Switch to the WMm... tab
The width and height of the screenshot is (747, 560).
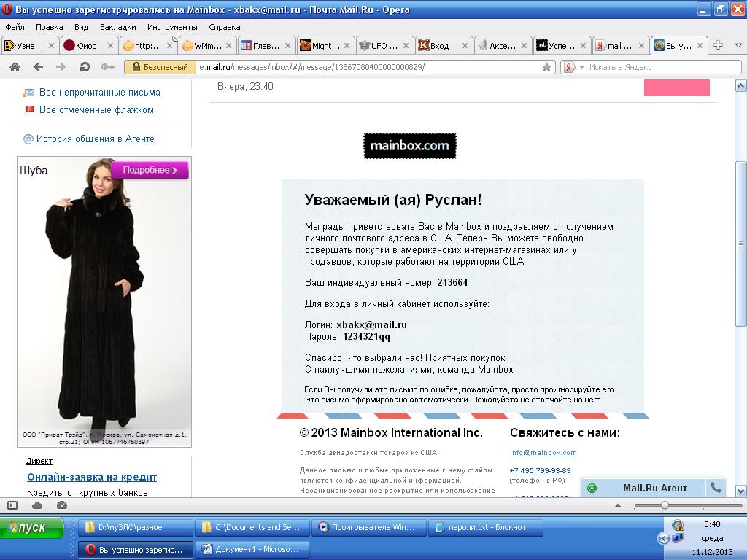click(x=206, y=46)
